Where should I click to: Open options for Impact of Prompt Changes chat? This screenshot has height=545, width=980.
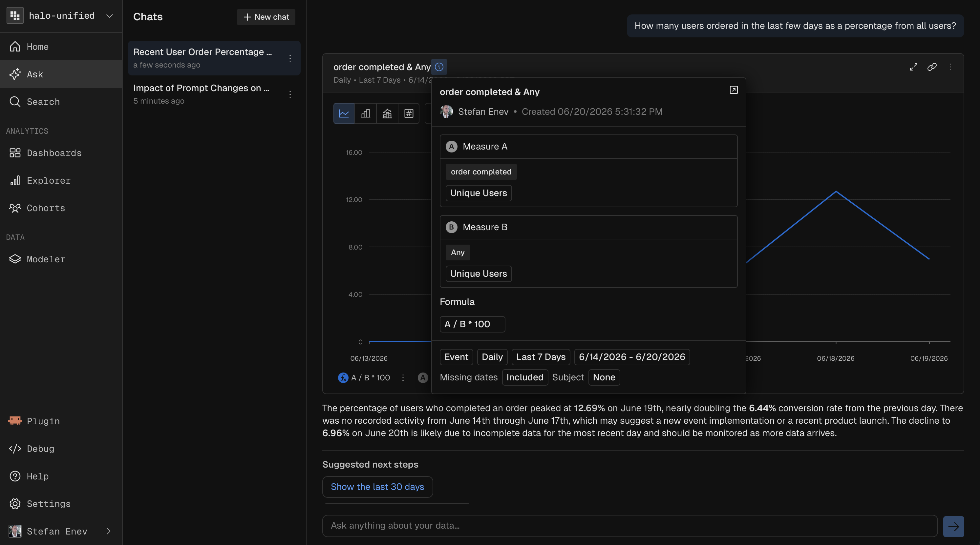coord(290,94)
